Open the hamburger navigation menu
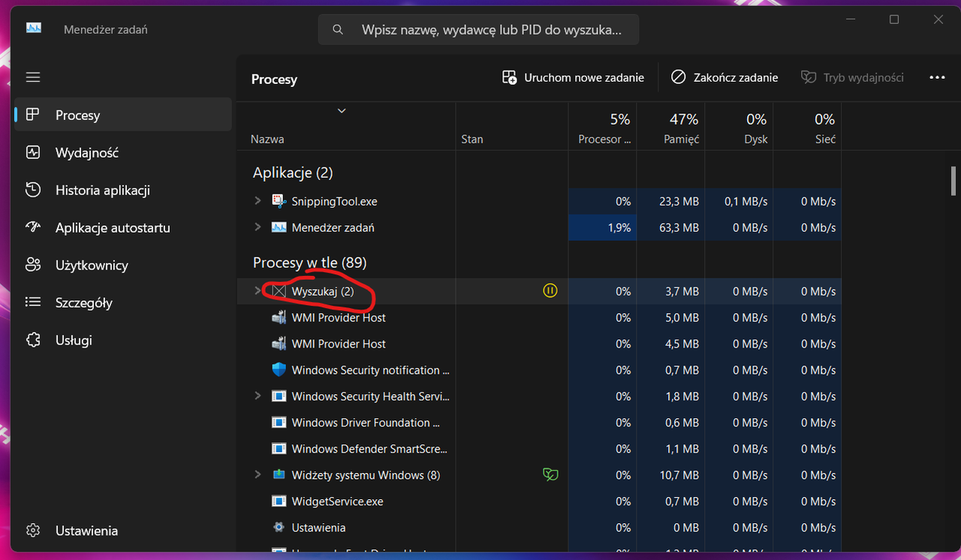961x560 pixels. point(33,77)
